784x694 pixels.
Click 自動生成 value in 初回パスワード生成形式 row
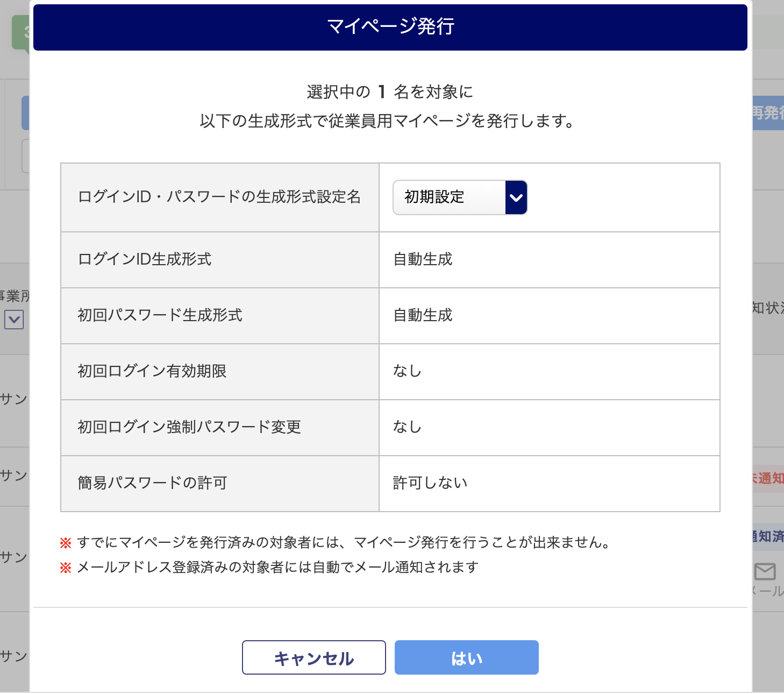[423, 315]
